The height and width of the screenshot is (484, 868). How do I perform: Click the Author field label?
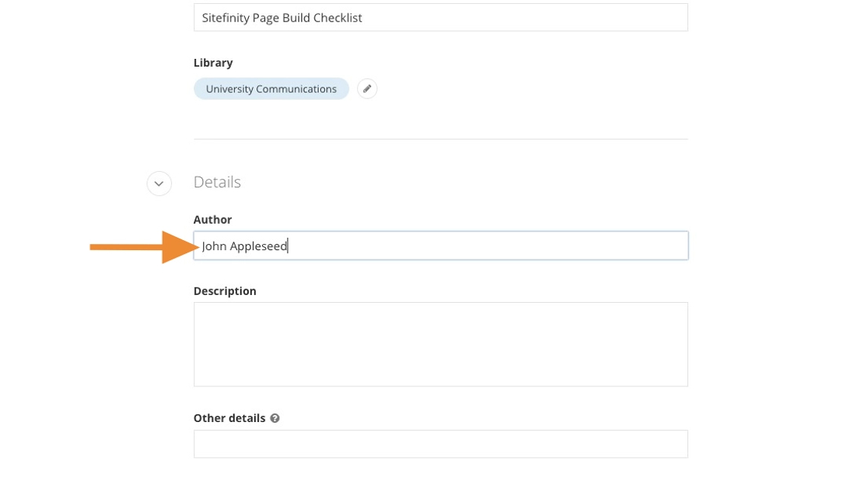point(212,220)
